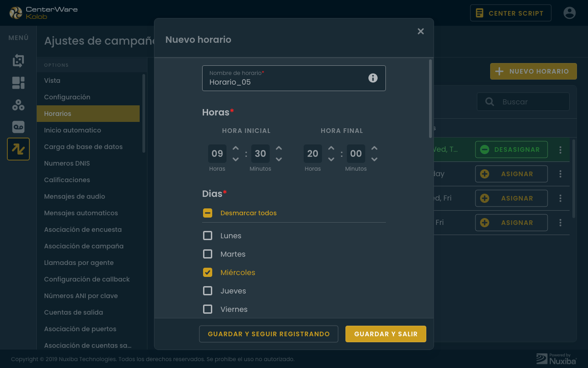Click ASIGNAR in the last 'Fri' row

point(511,223)
